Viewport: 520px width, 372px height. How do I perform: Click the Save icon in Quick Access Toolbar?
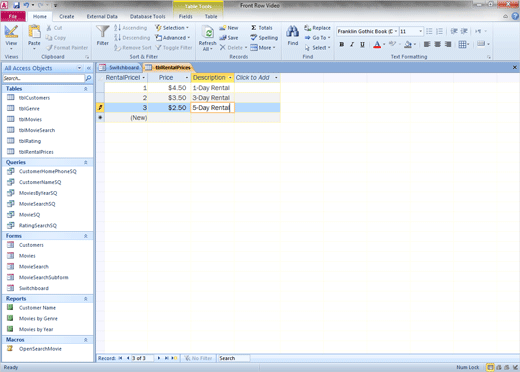pos(16,5)
